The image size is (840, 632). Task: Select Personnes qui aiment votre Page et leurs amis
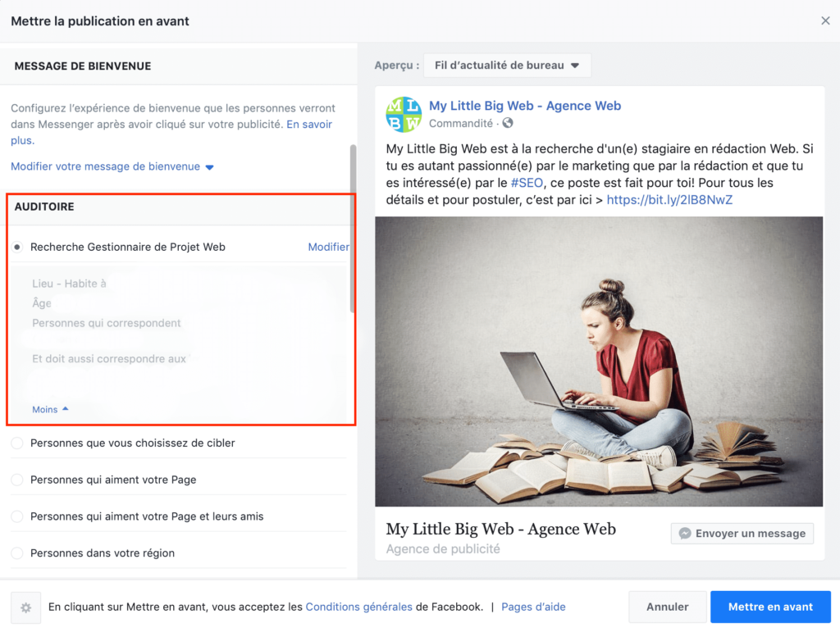(x=17, y=516)
